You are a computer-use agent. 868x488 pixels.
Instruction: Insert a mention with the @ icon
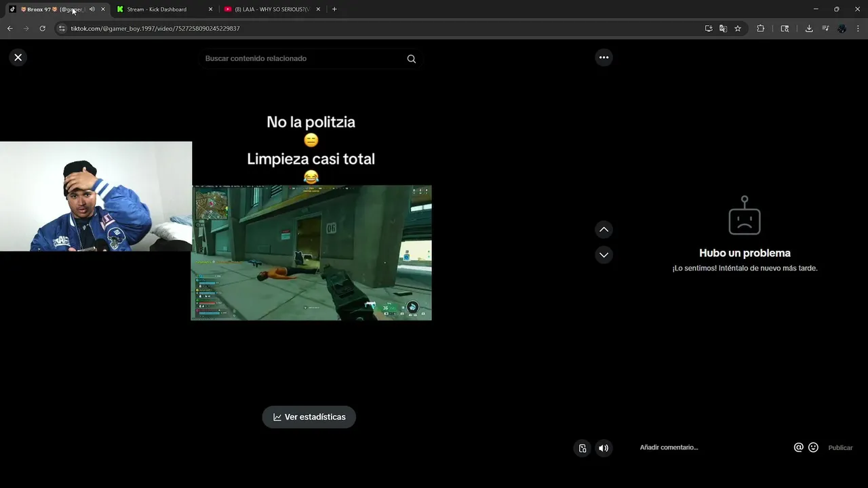798,447
